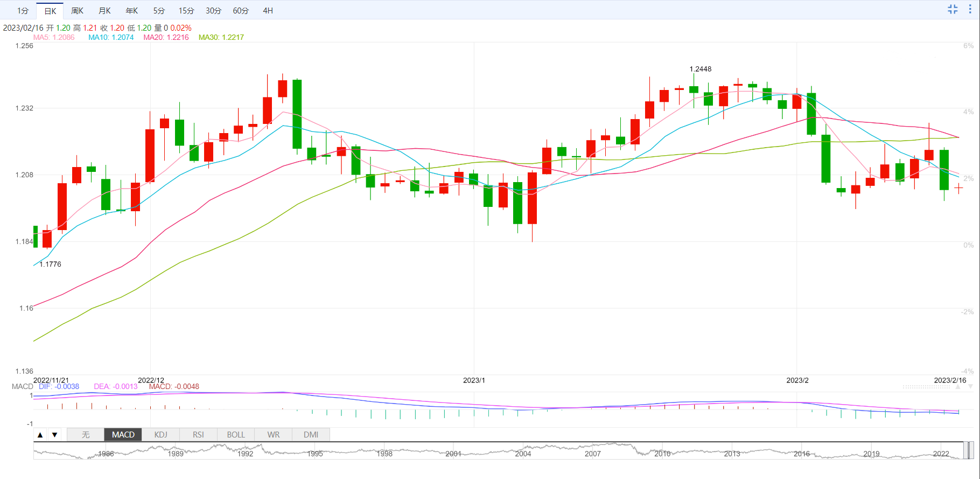Click 1992 on the overview timeline
This screenshot has width=980, height=479.
click(245, 454)
